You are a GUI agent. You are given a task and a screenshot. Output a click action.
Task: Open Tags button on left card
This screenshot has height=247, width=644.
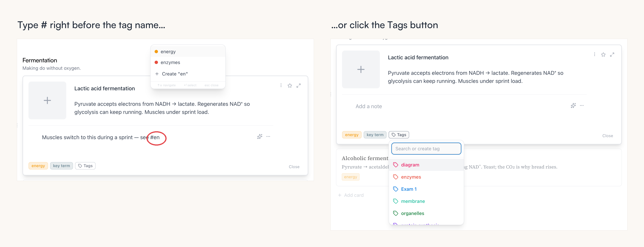pyautogui.click(x=85, y=166)
